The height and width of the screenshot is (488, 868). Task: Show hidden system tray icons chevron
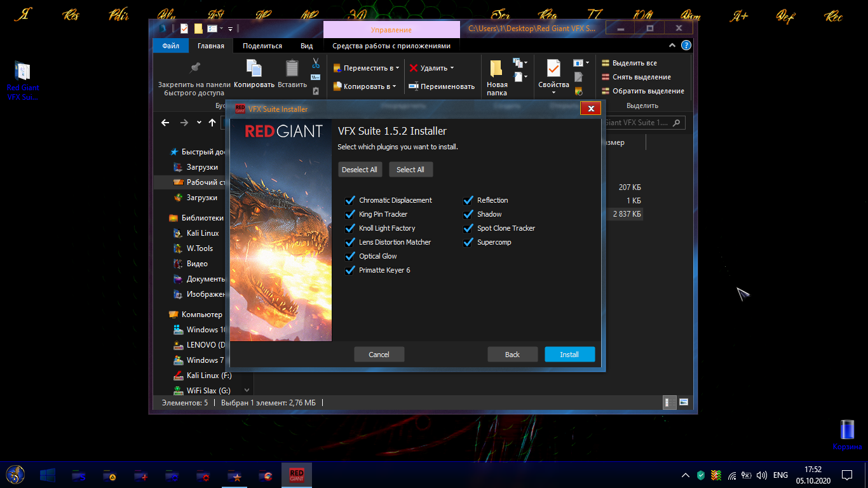(685, 475)
